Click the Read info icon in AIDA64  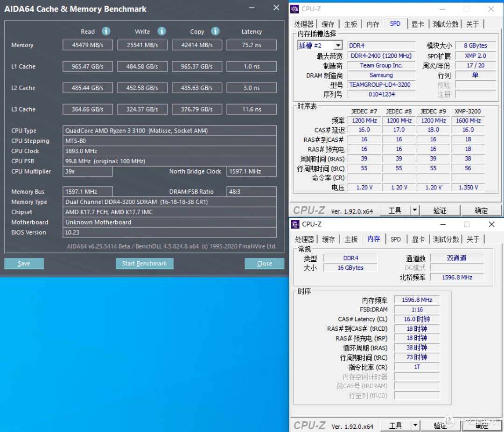[x=106, y=31]
